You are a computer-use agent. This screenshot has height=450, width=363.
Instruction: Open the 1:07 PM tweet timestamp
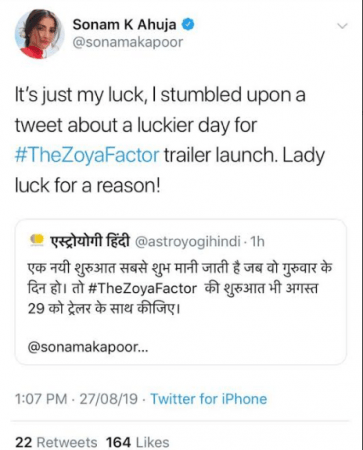coord(41,399)
